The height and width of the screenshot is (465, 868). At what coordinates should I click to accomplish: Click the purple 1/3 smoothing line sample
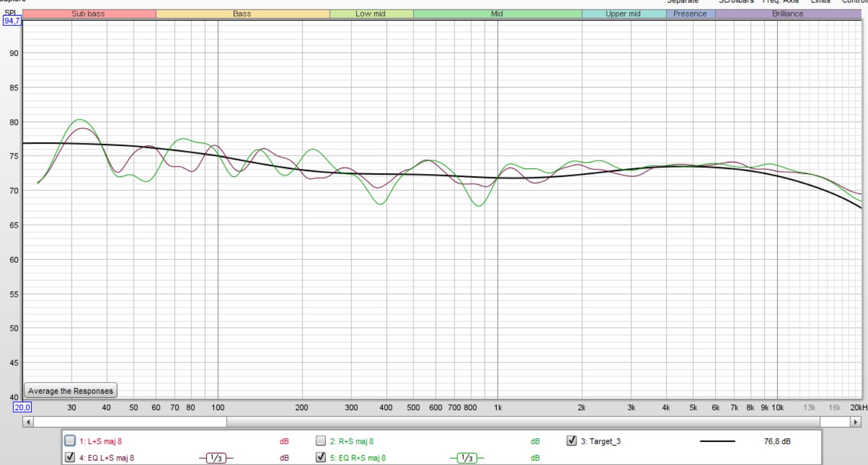(217, 459)
